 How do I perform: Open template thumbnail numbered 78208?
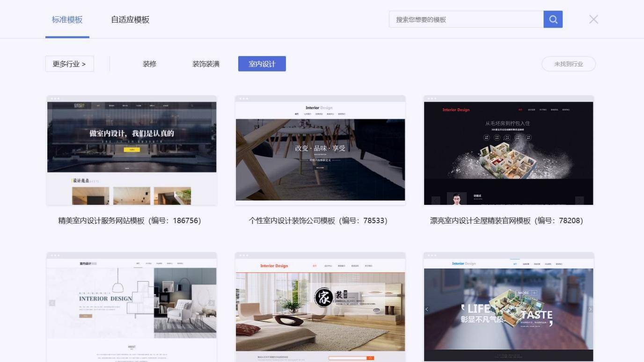[x=508, y=151]
